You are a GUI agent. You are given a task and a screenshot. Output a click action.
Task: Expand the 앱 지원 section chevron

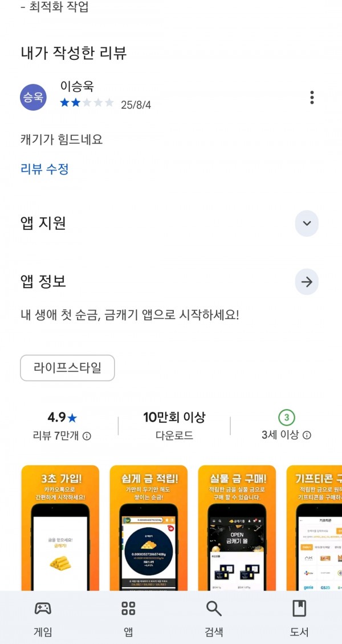307,224
